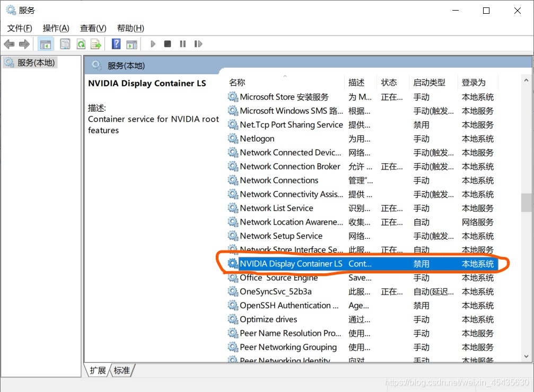Select Network Location Awarene... service
Image resolution: width=534 pixels, height=392 pixels.
[x=362, y=222]
